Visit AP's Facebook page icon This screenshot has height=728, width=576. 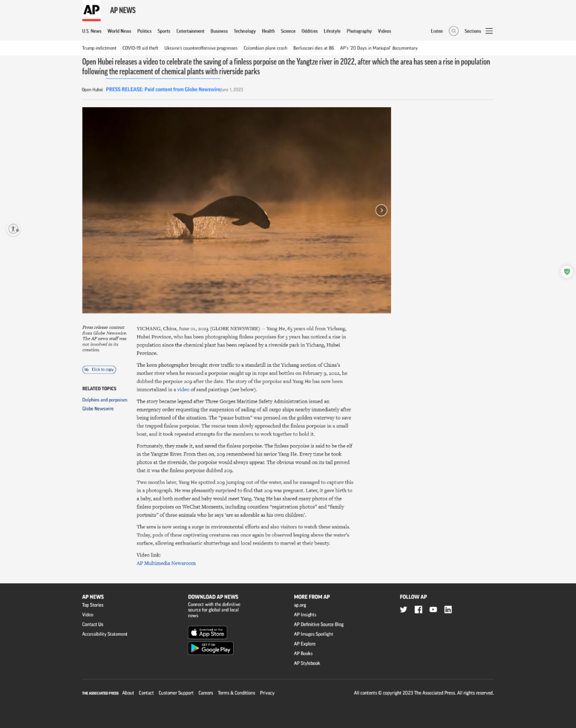point(418,610)
